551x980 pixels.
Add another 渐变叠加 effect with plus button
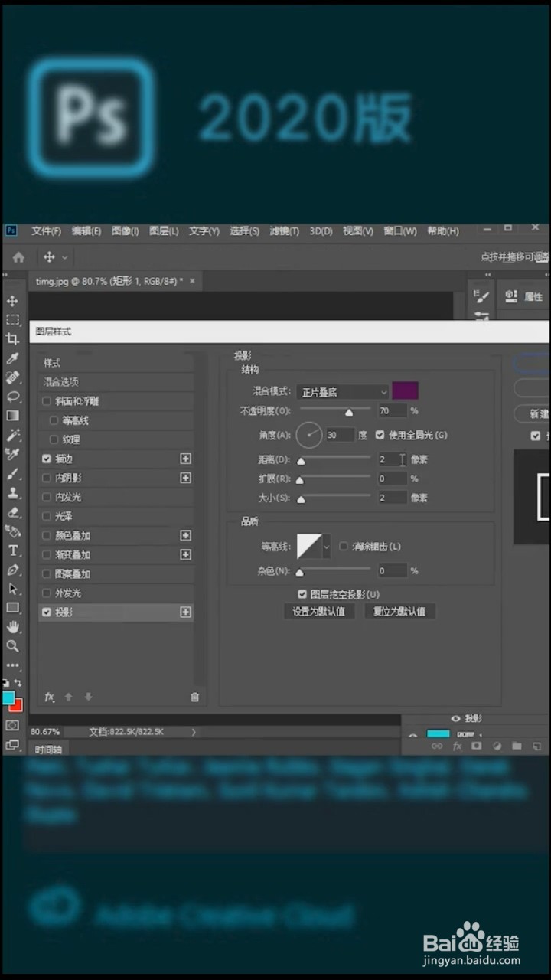185,554
